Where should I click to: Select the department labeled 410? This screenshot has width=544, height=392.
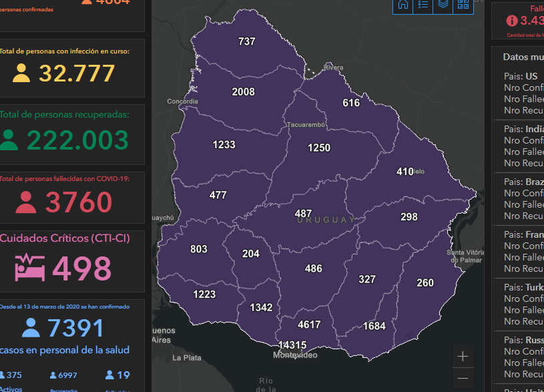[405, 172]
